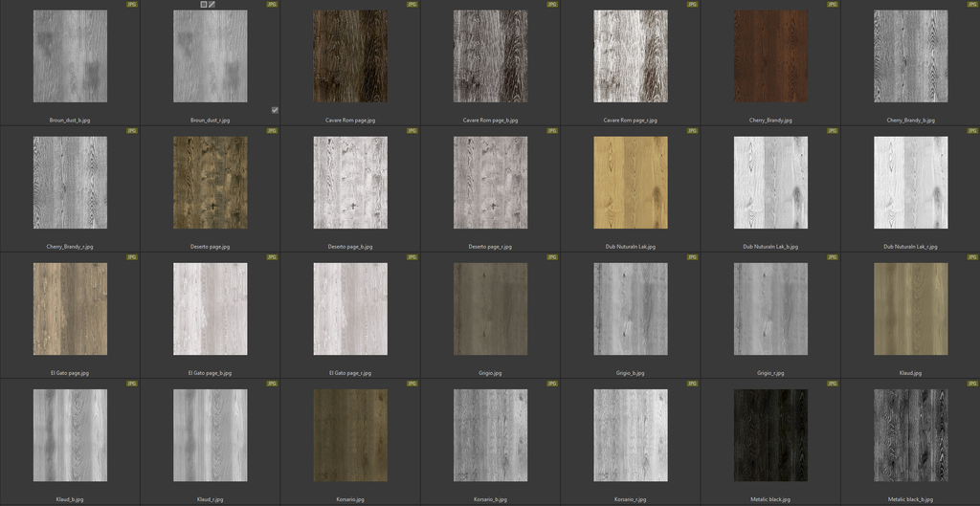The image size is (980, 506).
Task: Select the Dub Nuturaln Lak.jpg thumbnail
Action: click(x=631, y=183)
